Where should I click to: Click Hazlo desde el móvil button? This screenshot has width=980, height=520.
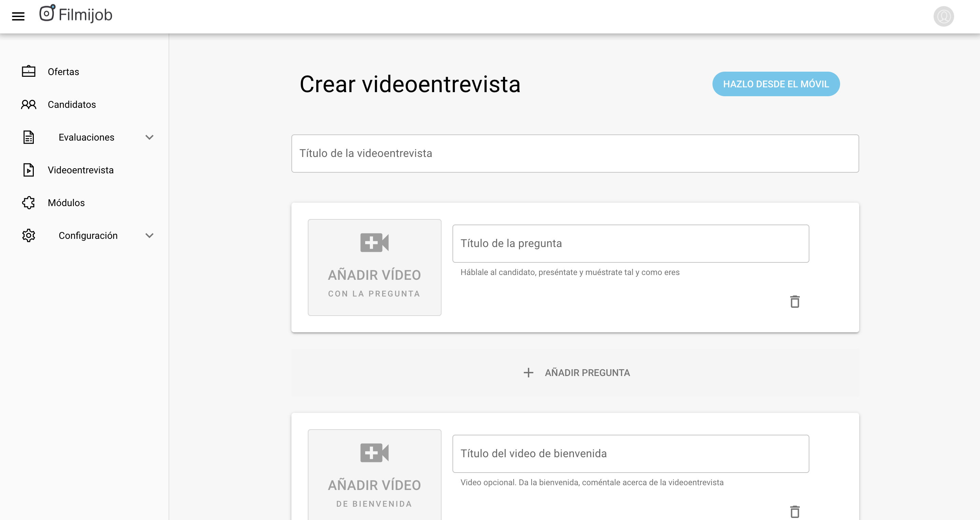[776, 84]
